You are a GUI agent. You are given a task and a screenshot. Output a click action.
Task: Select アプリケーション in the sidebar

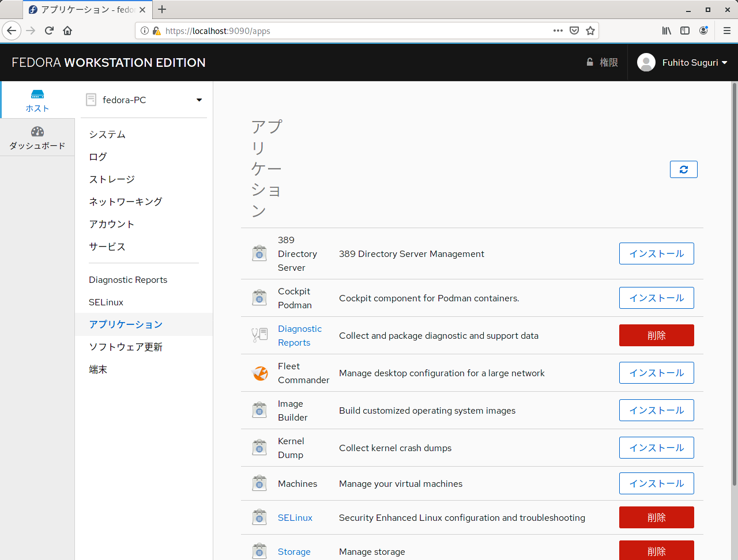point(144,324)
